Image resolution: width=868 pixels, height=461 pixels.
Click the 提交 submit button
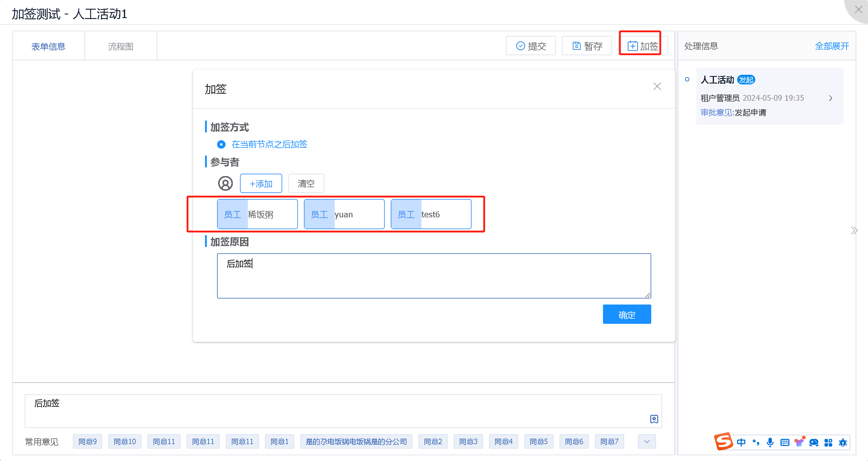point(531,46)
